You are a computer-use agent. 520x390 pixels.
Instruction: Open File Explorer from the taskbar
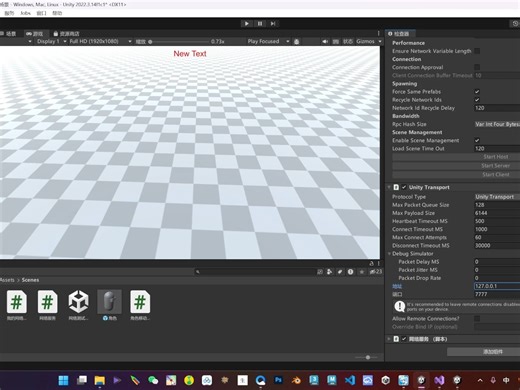click(99, 380)
